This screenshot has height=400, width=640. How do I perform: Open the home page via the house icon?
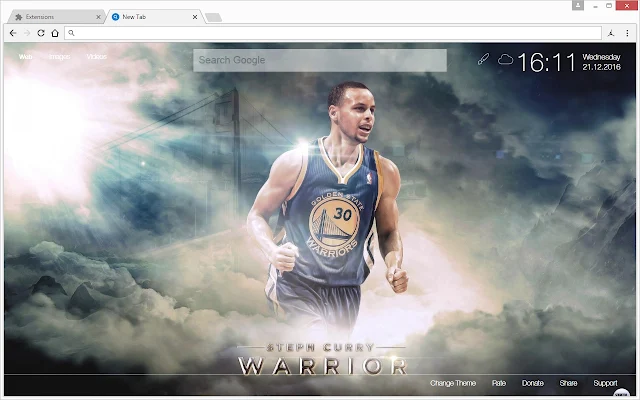[x=55, y=33]
